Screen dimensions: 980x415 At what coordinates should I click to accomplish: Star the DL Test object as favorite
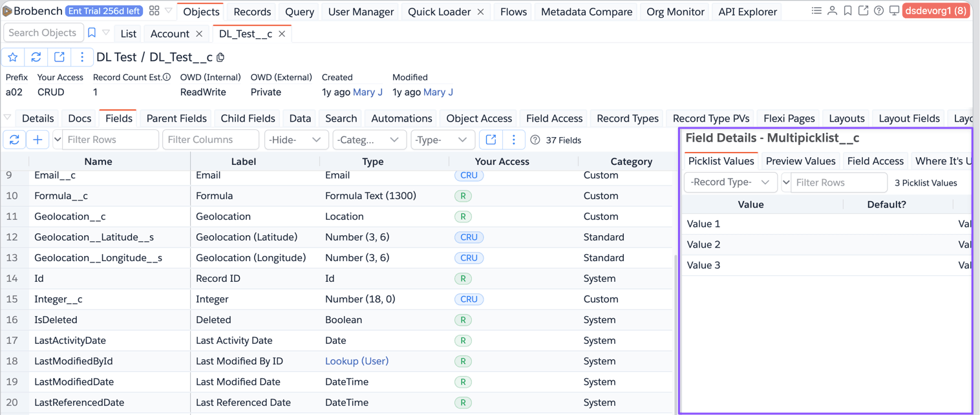coord(13,58)
